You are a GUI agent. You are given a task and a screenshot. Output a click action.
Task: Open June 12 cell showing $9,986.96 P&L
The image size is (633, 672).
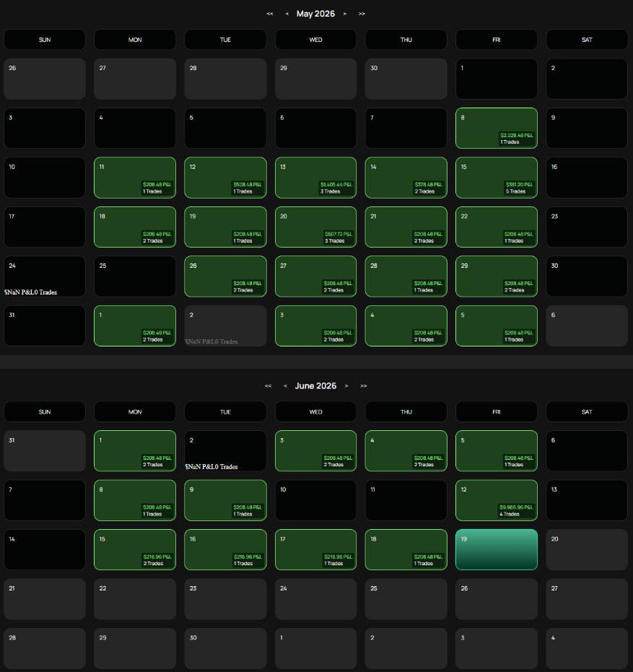(497, 500)
